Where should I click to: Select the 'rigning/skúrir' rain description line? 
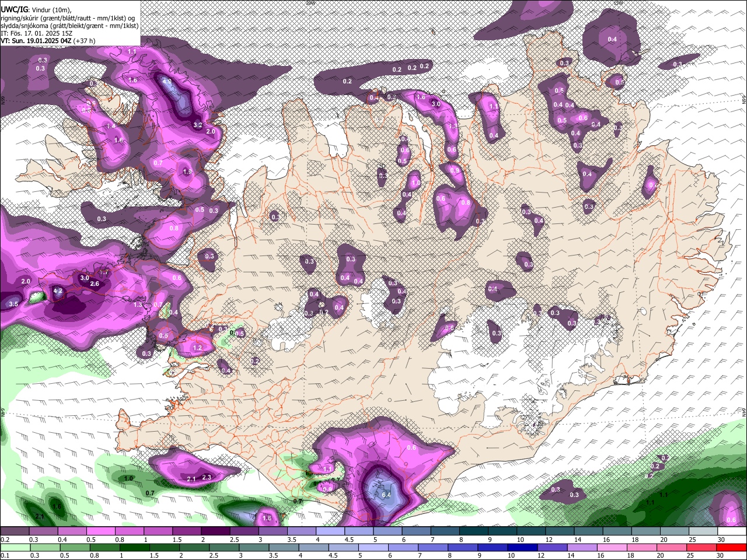point(67,18)
